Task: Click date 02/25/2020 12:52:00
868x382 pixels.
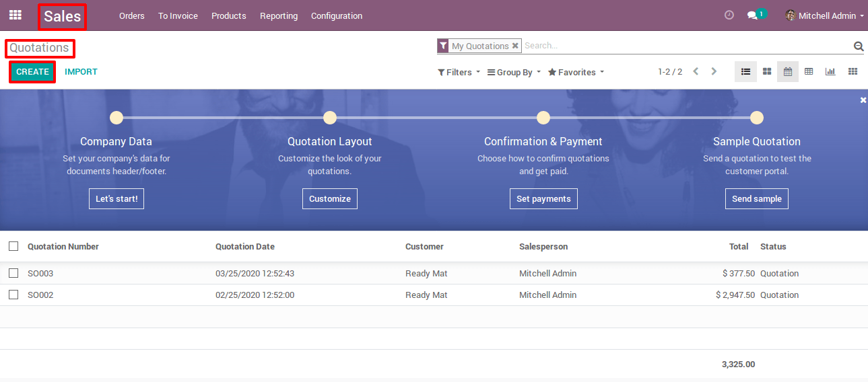Action: point(255,295)
